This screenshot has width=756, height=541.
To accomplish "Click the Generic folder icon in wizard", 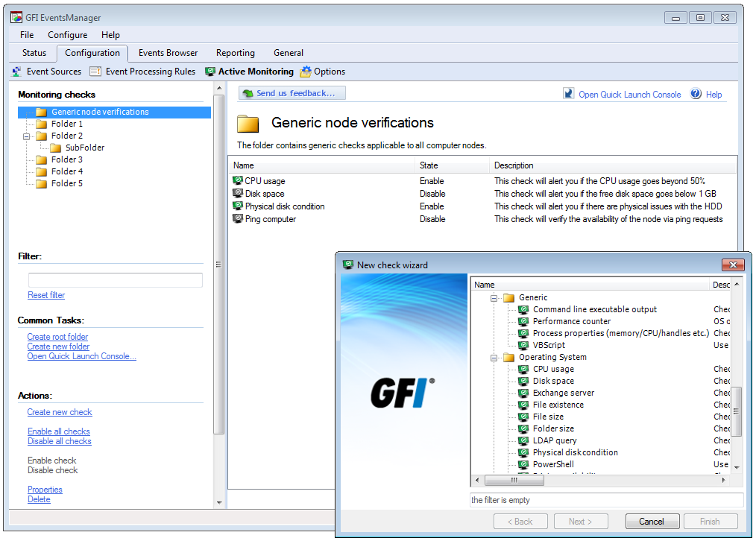I will tap(508, 298).
